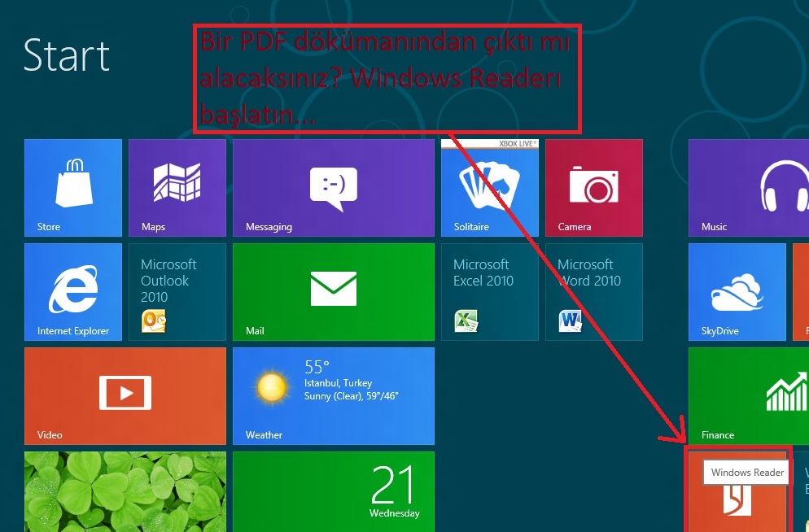
Task: Open the Store tile
Action: (73, 188)
